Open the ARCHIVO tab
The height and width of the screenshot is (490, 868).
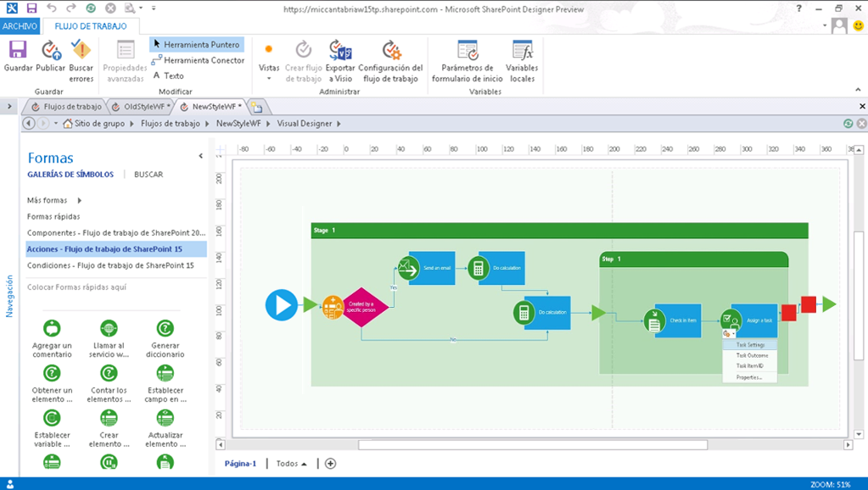[x=20, y=26]
